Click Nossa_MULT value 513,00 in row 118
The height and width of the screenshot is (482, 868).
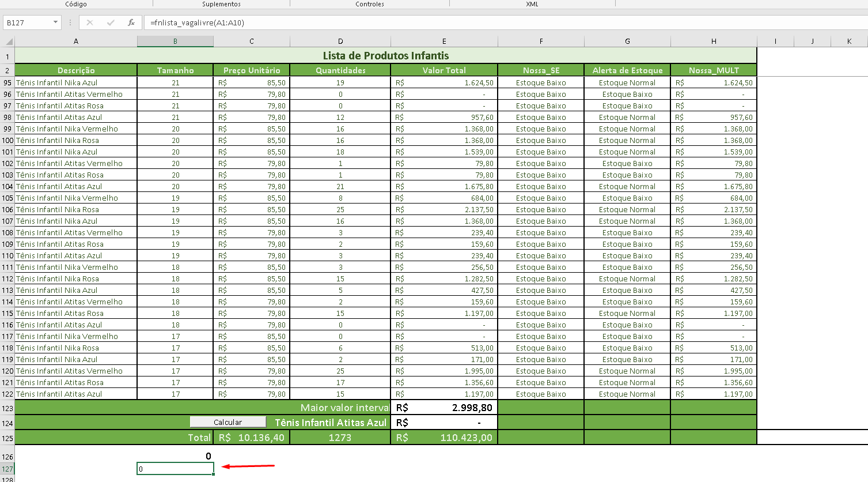coord(714,348)
